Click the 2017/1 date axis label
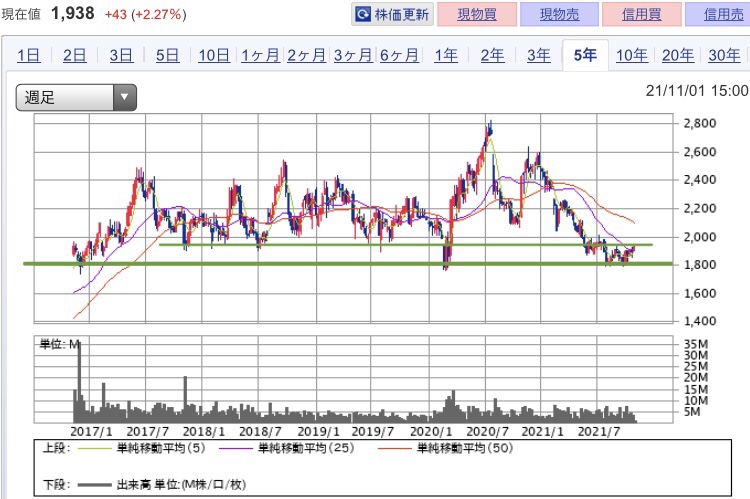Viewport: 750px width, 499px height. (x=91, y=432)
